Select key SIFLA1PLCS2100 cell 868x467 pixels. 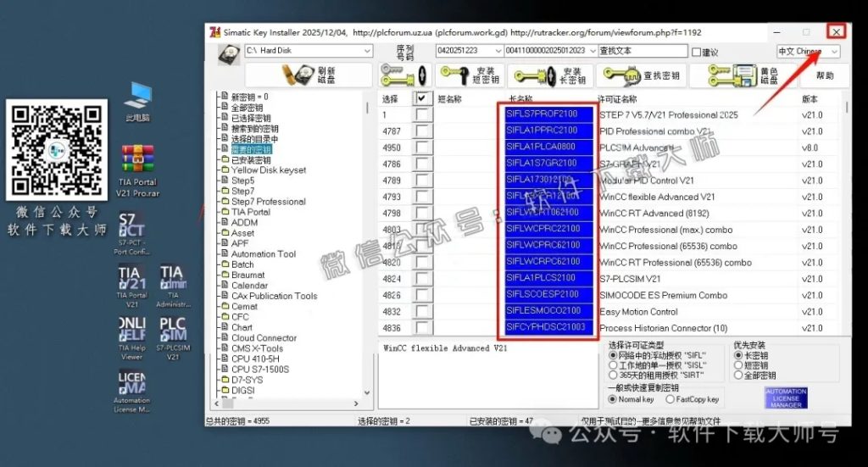(x=548, y=278)
